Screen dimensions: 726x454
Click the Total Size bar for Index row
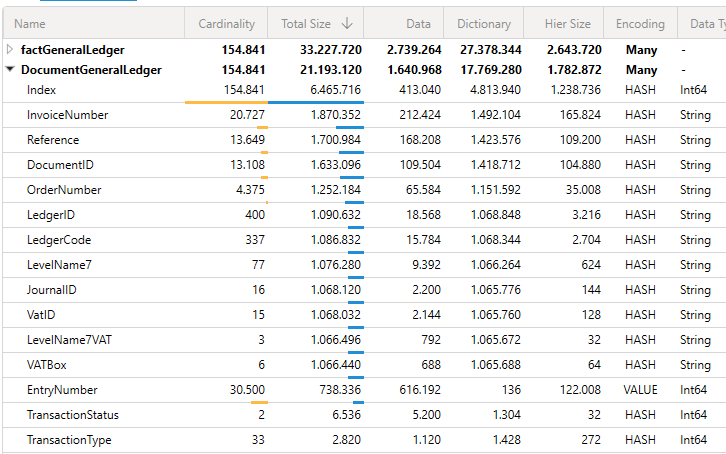pos(315,101)
